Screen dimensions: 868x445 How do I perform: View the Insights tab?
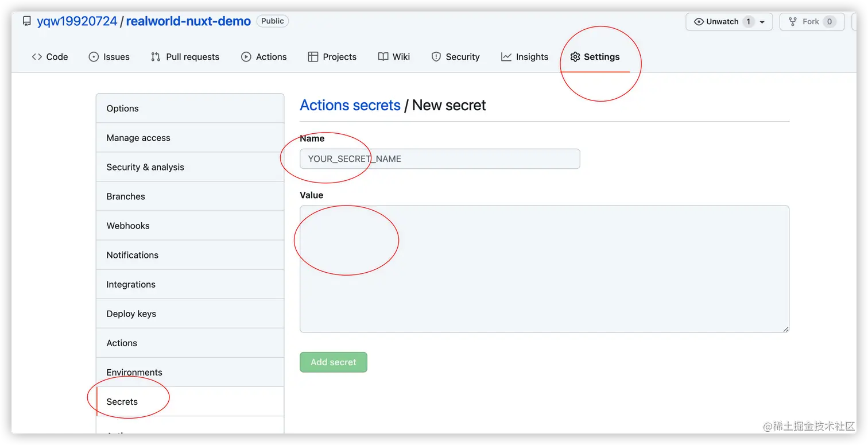coord(525,57)
